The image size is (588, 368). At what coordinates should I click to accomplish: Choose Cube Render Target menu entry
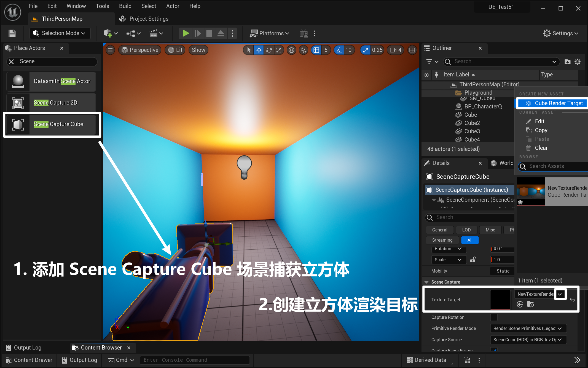click(x=559, y=103)
